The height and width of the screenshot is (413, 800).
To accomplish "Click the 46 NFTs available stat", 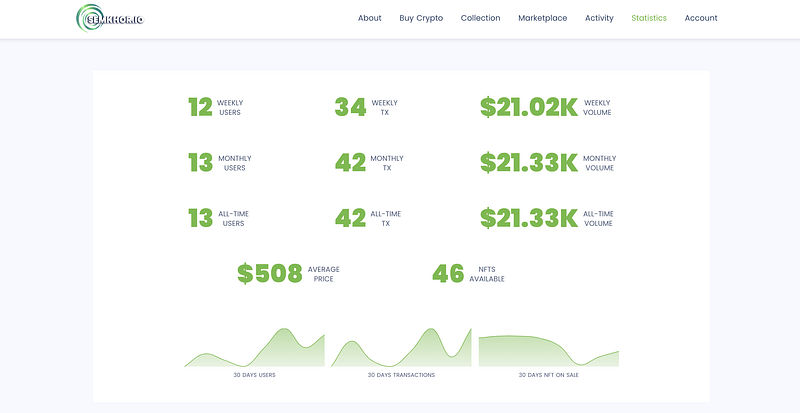I will pyautogui.click(x=448, y=274).
